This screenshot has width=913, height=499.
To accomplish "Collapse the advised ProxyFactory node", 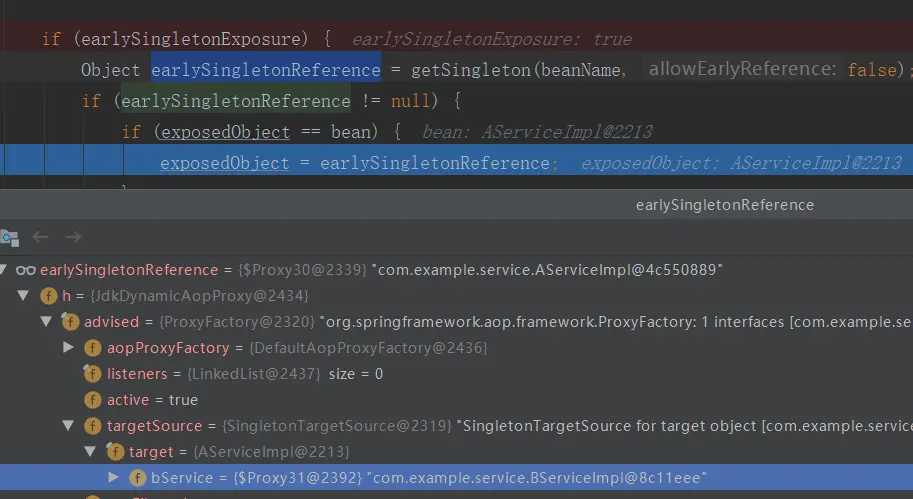I will pos(46,321).
